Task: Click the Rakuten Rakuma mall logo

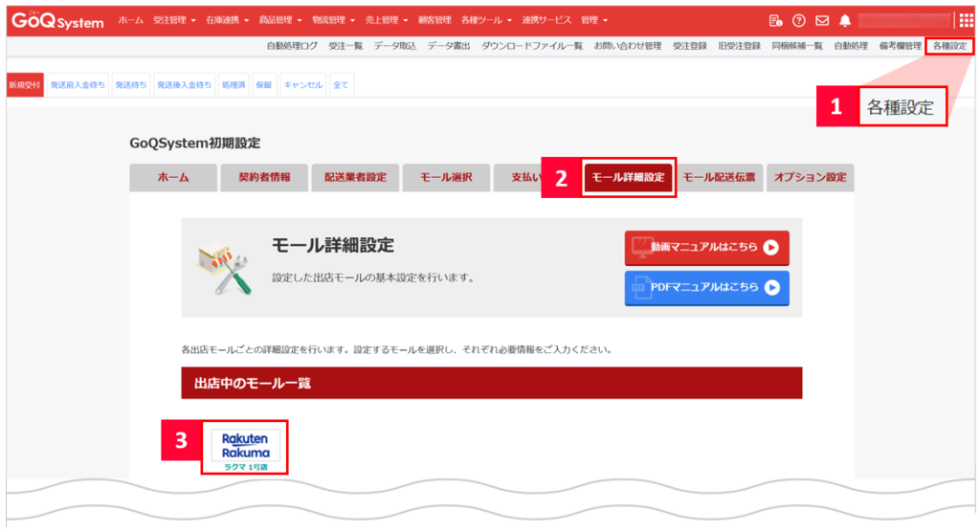Action: [x=245, y=445]
